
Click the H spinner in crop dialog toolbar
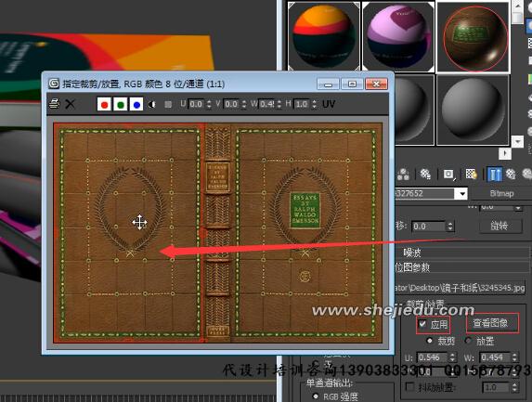314,104
